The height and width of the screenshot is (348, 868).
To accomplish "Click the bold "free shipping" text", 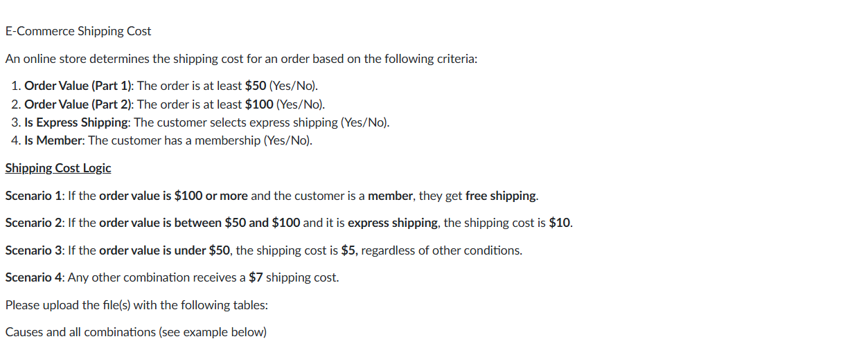I will [501, 196].
